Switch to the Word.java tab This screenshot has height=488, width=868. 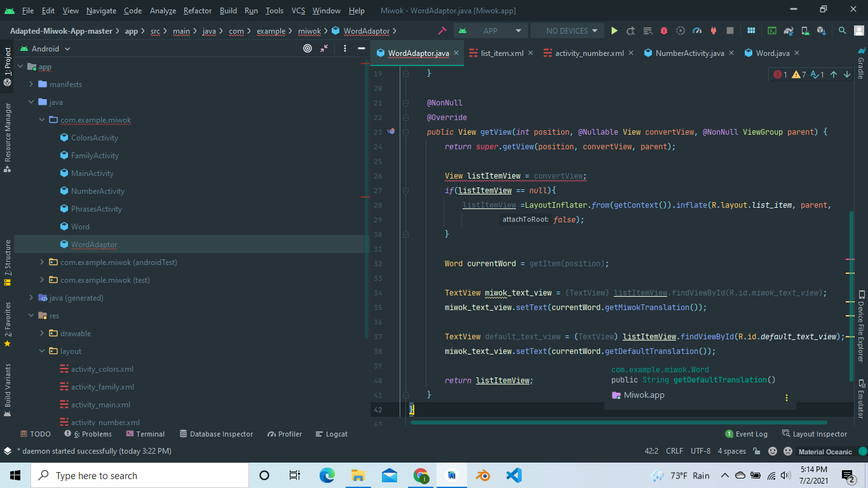773,53
